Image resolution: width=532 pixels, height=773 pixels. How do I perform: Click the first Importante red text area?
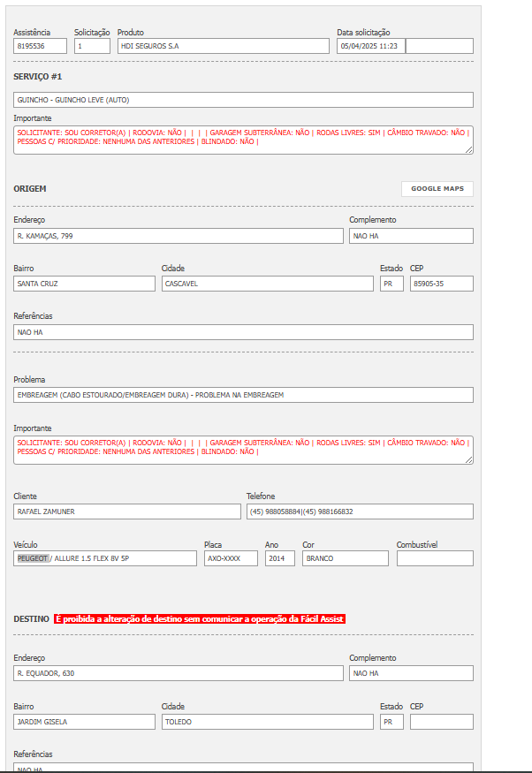coord(243,140)
